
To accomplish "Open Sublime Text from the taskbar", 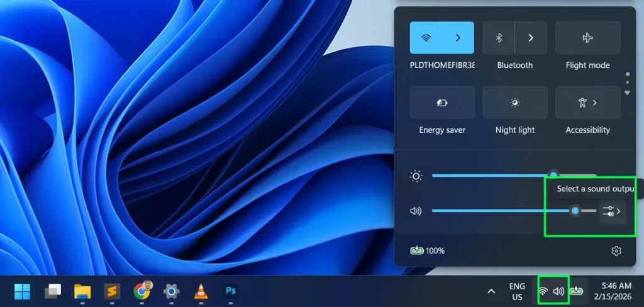I will click(112, 291).
